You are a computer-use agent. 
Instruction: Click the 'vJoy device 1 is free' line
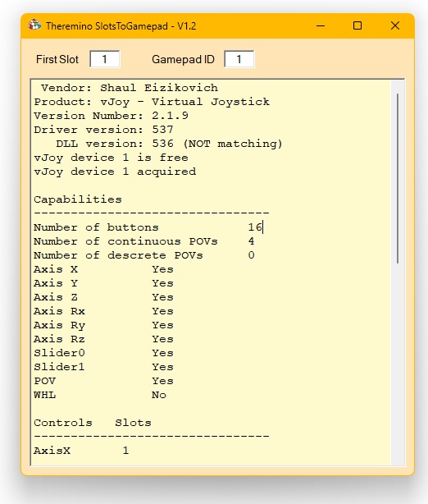pyautogui.click(x=111, y=158)
